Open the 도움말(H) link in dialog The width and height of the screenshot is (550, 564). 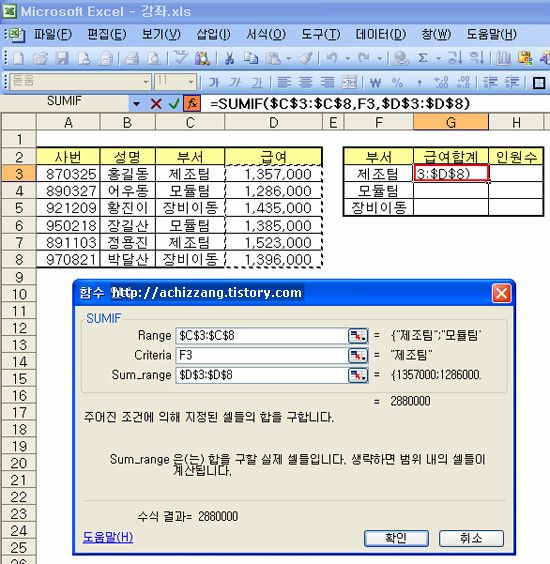point(108,537)
